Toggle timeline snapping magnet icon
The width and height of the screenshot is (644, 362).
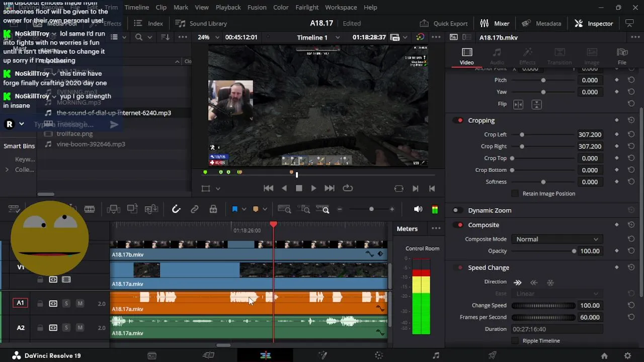coord(176,209)
